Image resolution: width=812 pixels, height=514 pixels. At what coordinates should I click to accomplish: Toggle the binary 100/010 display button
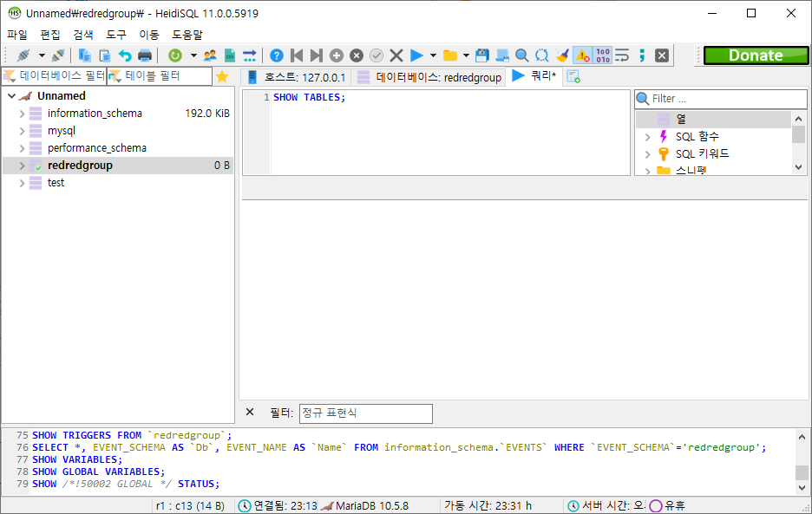(x=602, y=55)
